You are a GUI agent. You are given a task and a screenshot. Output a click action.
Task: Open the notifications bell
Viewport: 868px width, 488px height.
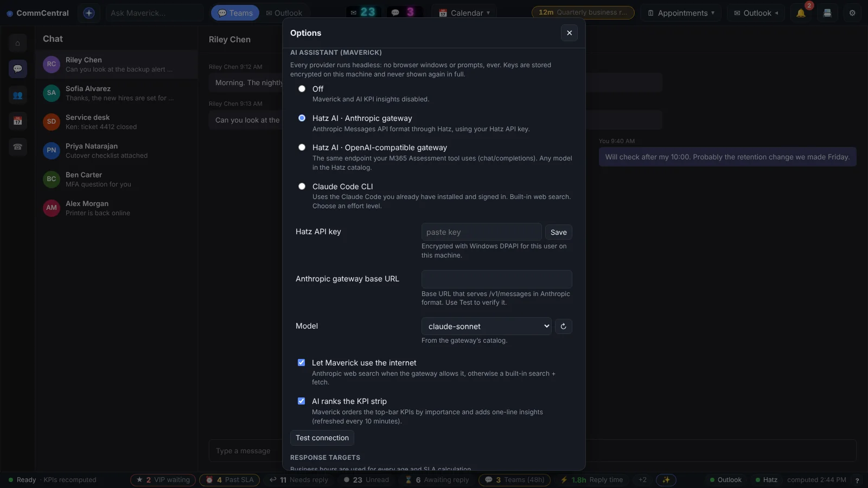tap(801, 13)
